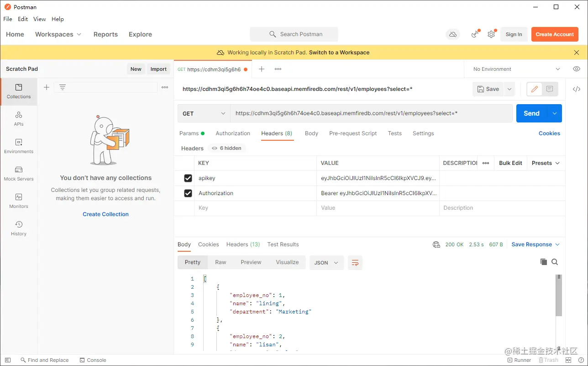588x366 pixels.
Task: Open the Console in status bar
Action: 93,360
